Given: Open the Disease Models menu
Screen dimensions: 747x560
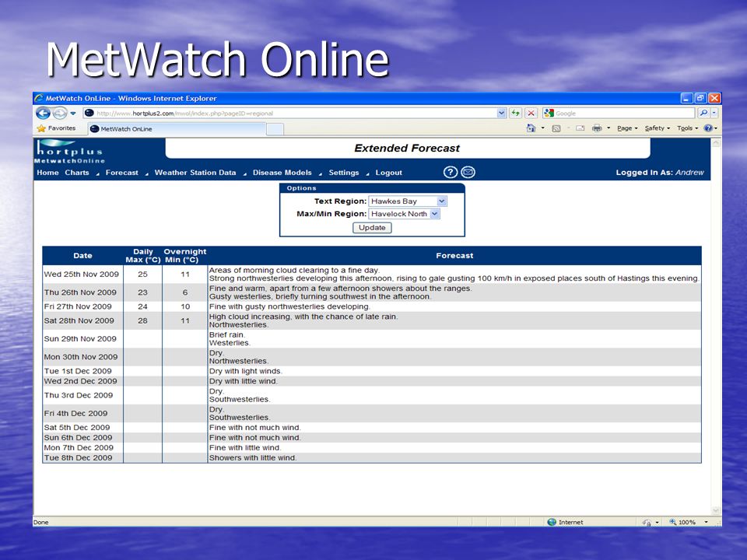Looking at the screenshot, I should click(282, 173).
